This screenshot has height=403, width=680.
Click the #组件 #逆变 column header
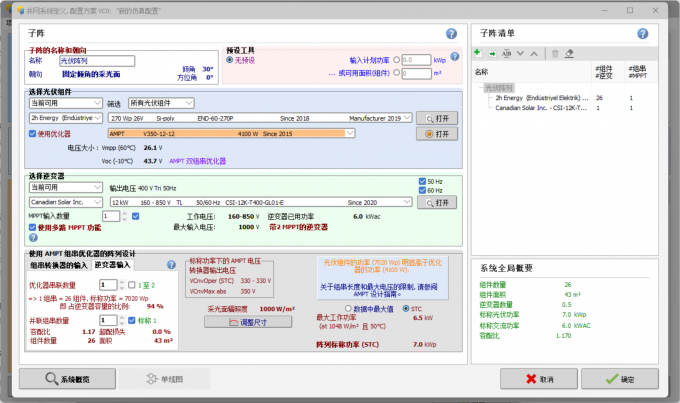coord(604,72)
